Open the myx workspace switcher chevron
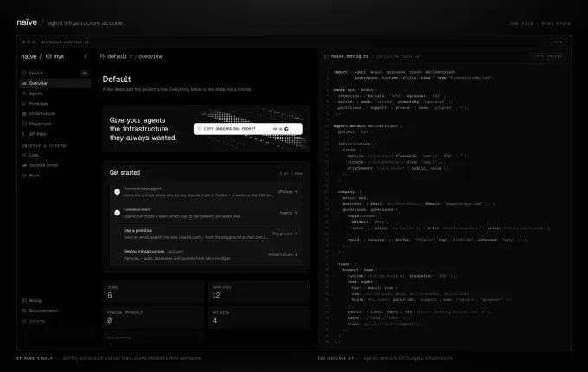Screen dimensions: 588x372 [x=85, y=56]
